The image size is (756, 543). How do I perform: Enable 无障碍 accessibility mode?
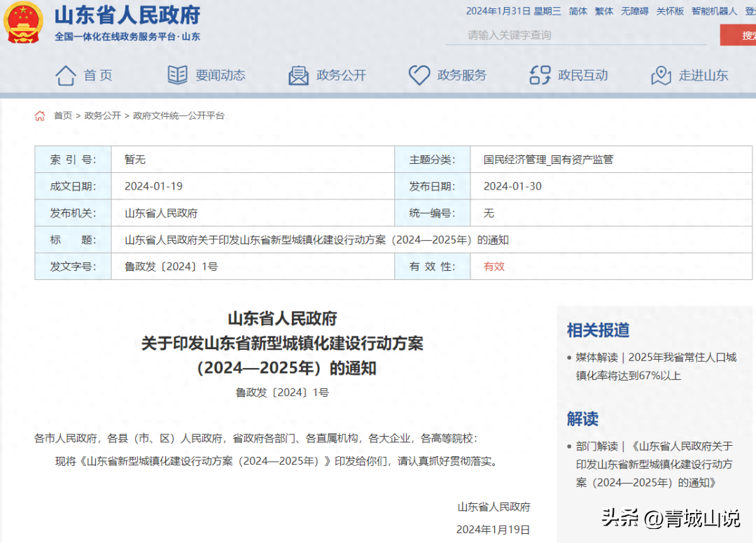(x=634, y=11)
